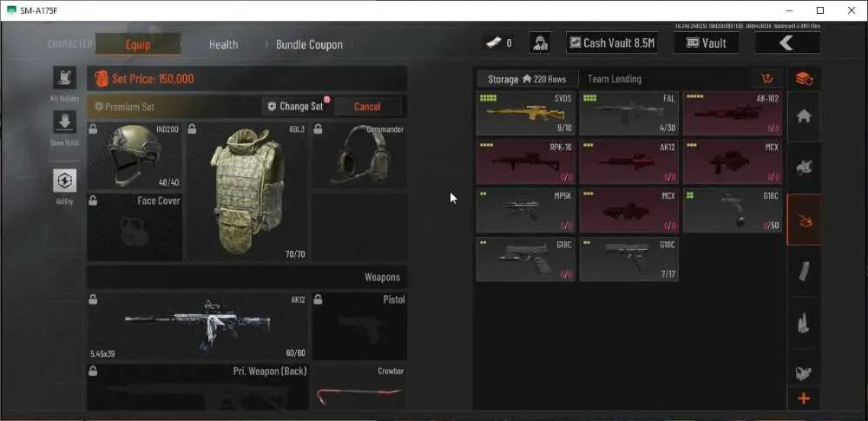Pick the FAL rifle with 4/30 ammo
Viewport: 868px width, 421px height.
coord(628,114)
